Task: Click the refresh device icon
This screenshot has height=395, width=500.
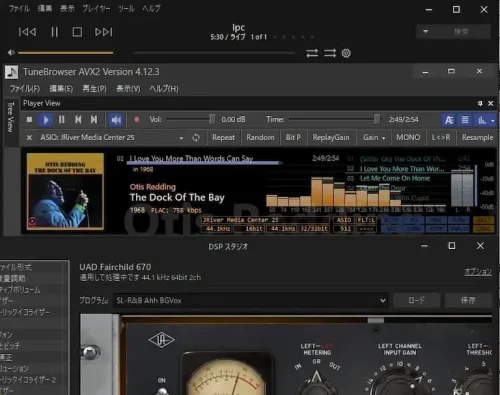Action: pyautogui.click(x=196, y=137)
